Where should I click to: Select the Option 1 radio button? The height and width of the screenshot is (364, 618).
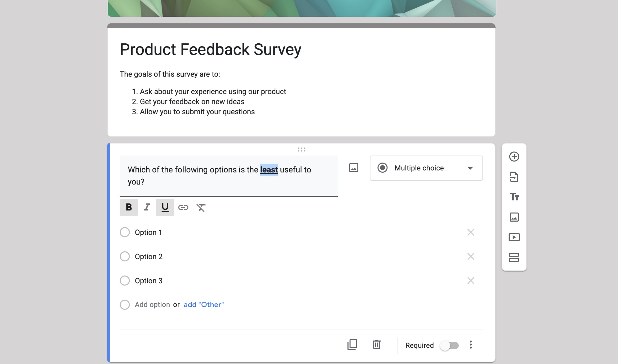click(x=125, y=232)
